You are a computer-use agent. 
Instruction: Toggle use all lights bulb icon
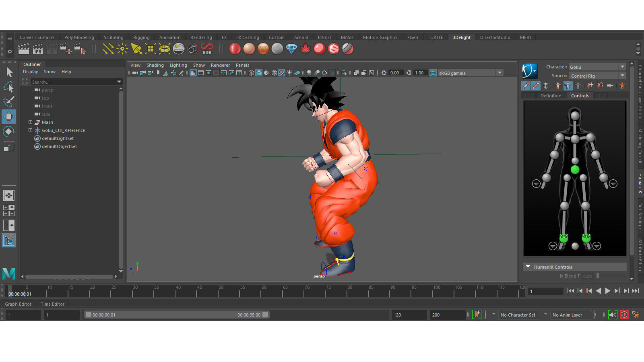[x=289, y=73]
